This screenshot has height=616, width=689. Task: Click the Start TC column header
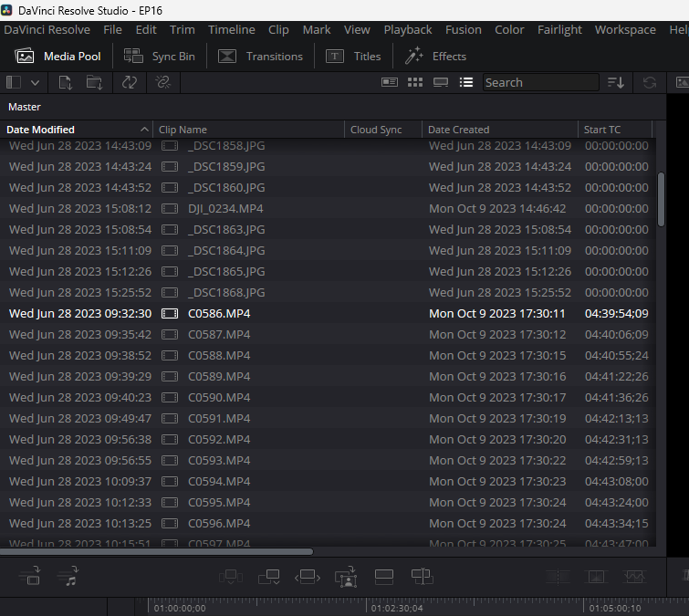point(602,130)
